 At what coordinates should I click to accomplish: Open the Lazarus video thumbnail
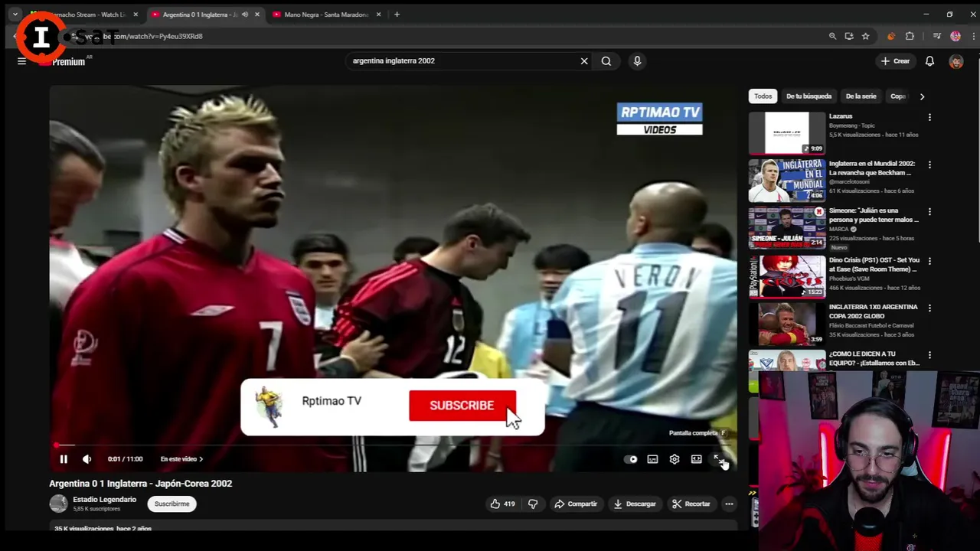coord(787,133)
